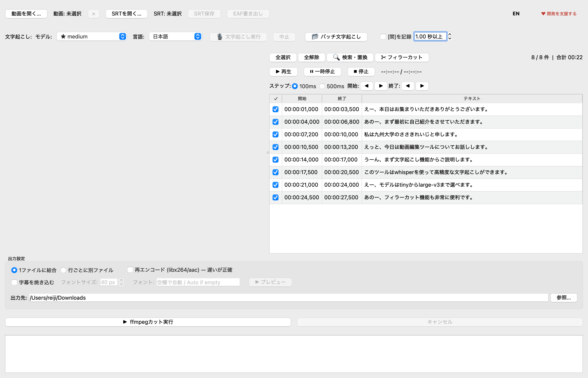
Task: Open the model dropdown showing medium
Action: click(x=92, y=37)
